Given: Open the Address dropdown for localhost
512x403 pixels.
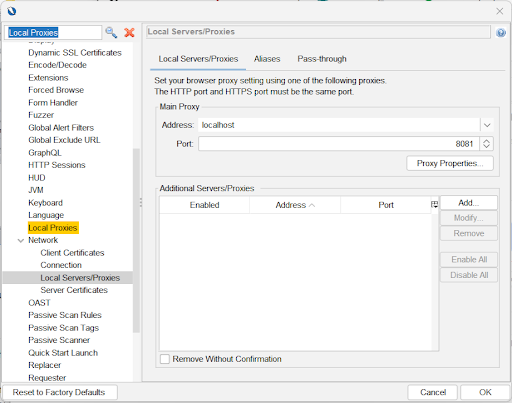Looking at the screenshot, I should pos(487,125).
